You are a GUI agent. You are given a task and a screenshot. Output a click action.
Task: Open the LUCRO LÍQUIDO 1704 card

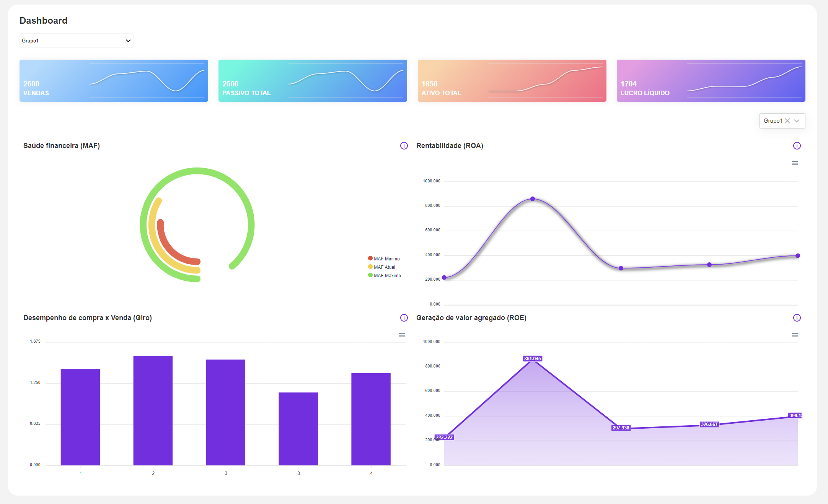[x=711, y=81]
